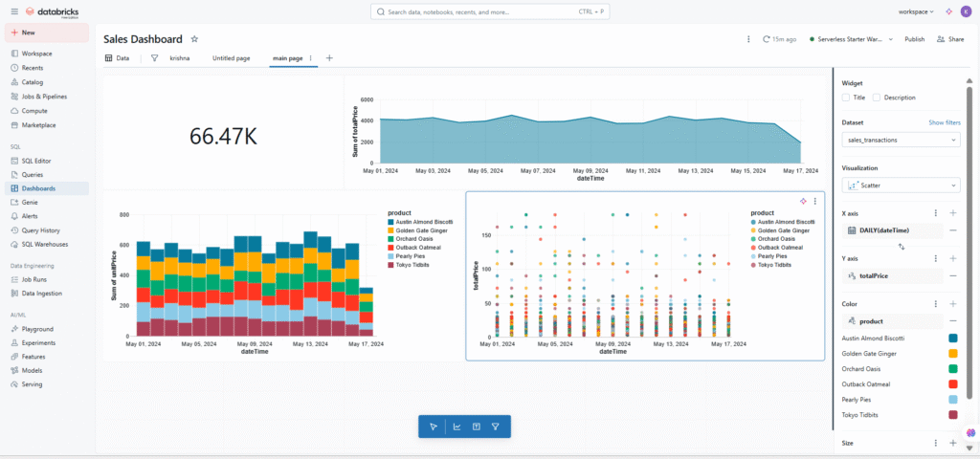Add a visualization from the bottom toolbar
980x459 pixels.
[x=456, y=426]
